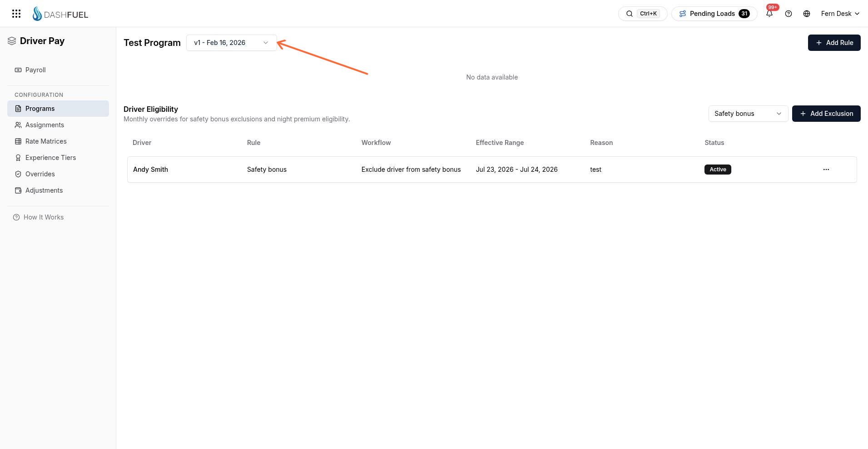The width and height of the screenshot is (868, 449).
Task: Click the Payroll banknote icon
Action: click(18, 70)
